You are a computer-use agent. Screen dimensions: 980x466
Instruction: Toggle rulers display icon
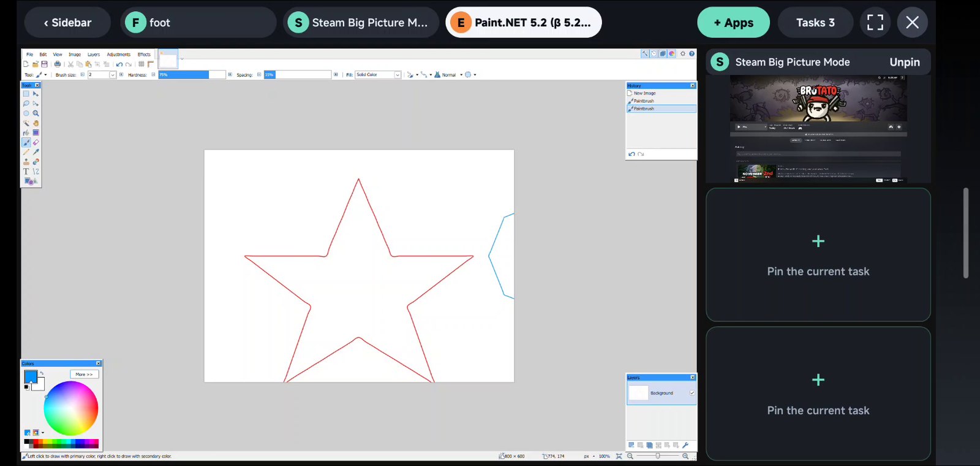(151, 64)
